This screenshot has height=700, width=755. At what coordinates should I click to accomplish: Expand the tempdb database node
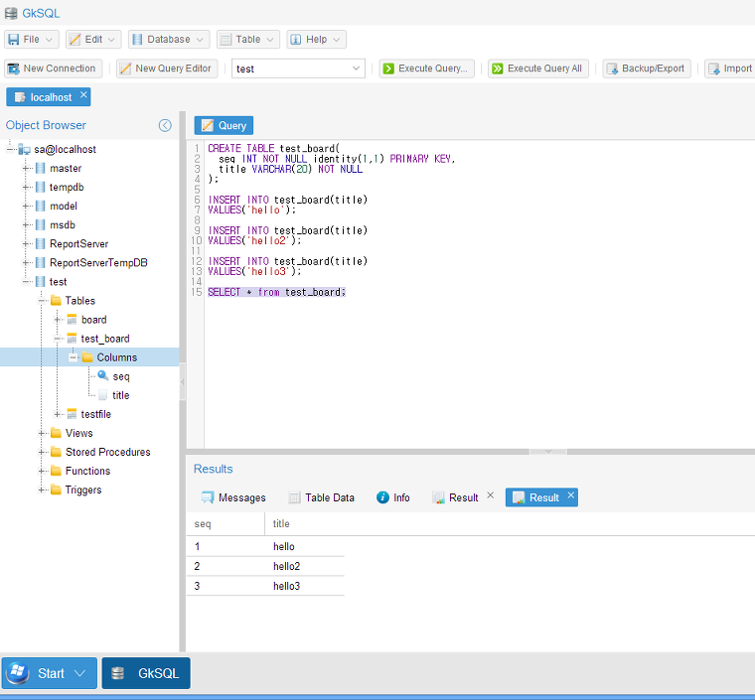26,187
